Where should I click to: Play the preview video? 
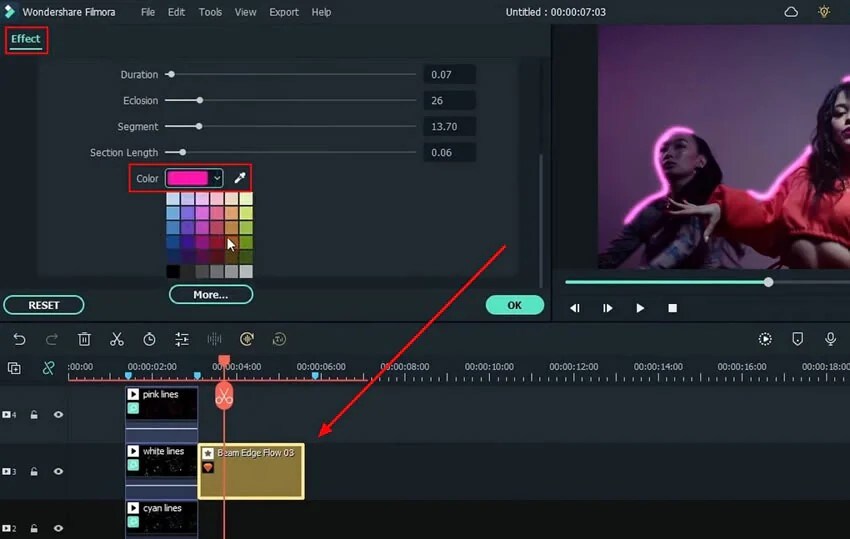pyautogui.click(x=640, y=308)
